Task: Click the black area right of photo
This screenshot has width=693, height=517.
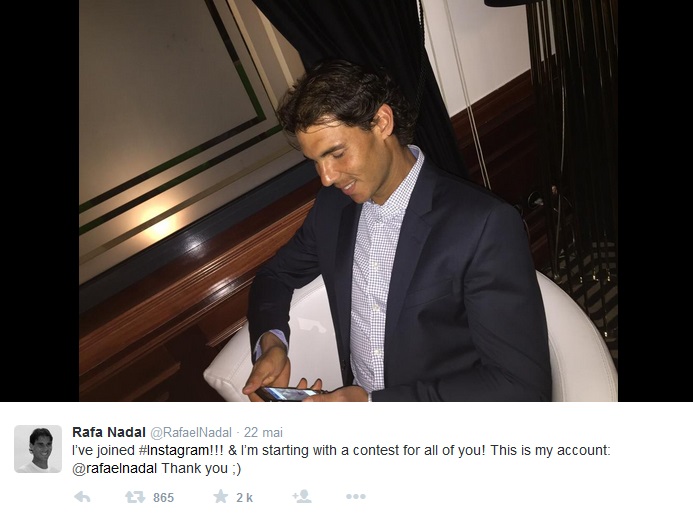Action: (x=655, y=201)
